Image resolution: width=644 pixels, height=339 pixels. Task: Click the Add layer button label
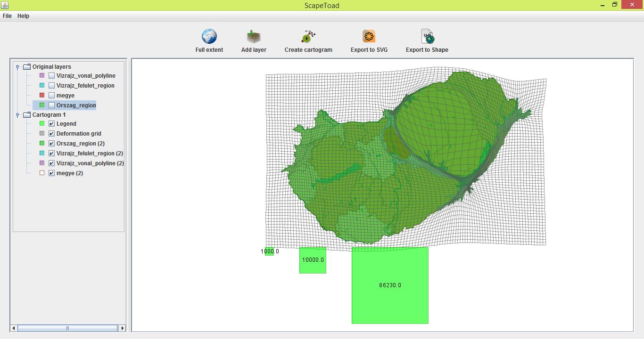tap(254, 50)
